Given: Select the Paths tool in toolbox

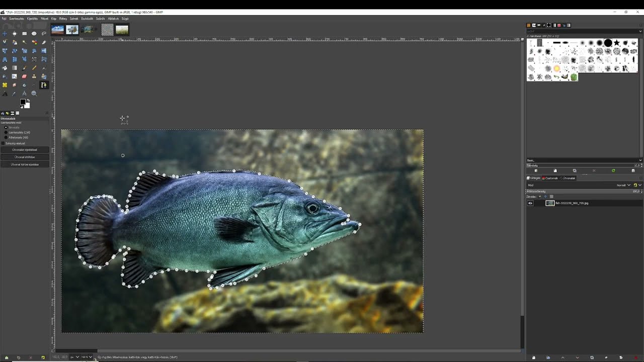Looking at the screenshot, I should pyautogui.click(x=44, y=85).
